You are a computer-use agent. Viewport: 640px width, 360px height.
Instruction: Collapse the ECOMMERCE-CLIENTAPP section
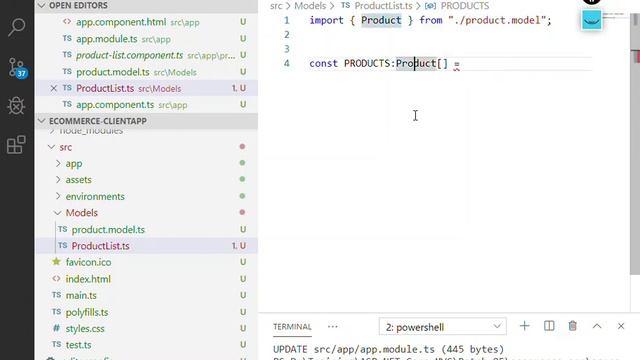point(41,121)
